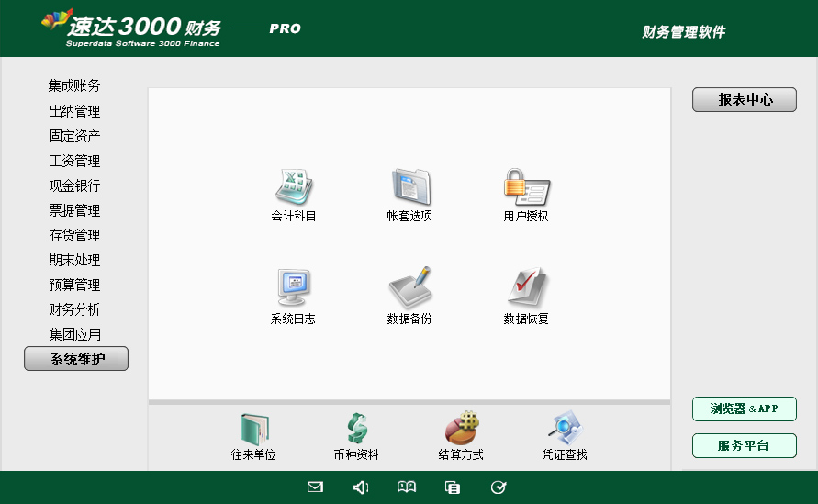
Task: Click the 结算方式 text label
Action: tap(461, 455)
